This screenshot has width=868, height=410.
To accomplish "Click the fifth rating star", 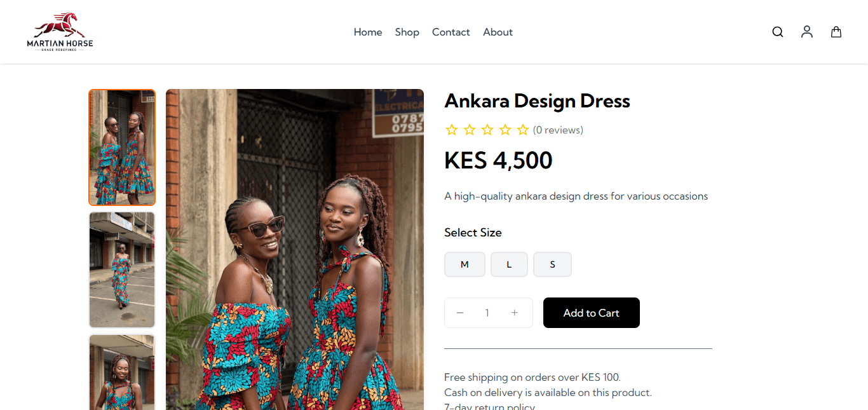I will tap(523, 130).
